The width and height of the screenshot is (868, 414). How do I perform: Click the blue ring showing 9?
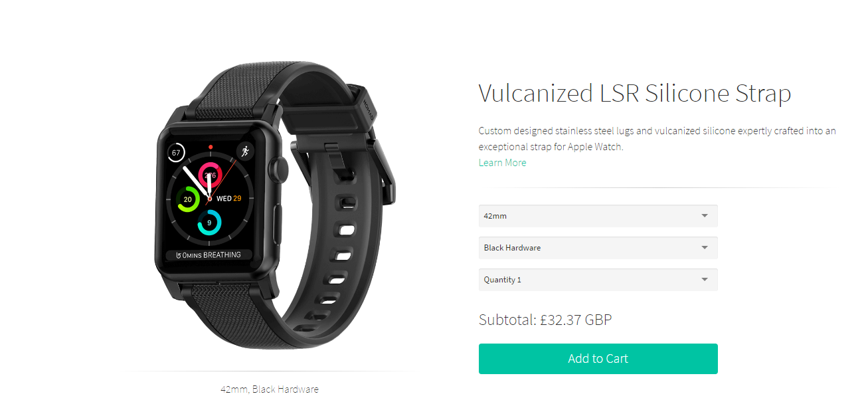(209, 222)
